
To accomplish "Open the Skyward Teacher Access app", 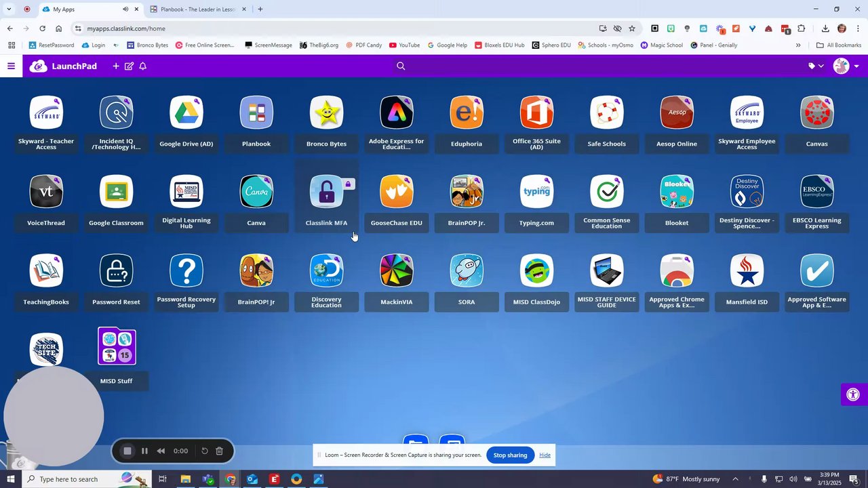I will tap(46, 113).
